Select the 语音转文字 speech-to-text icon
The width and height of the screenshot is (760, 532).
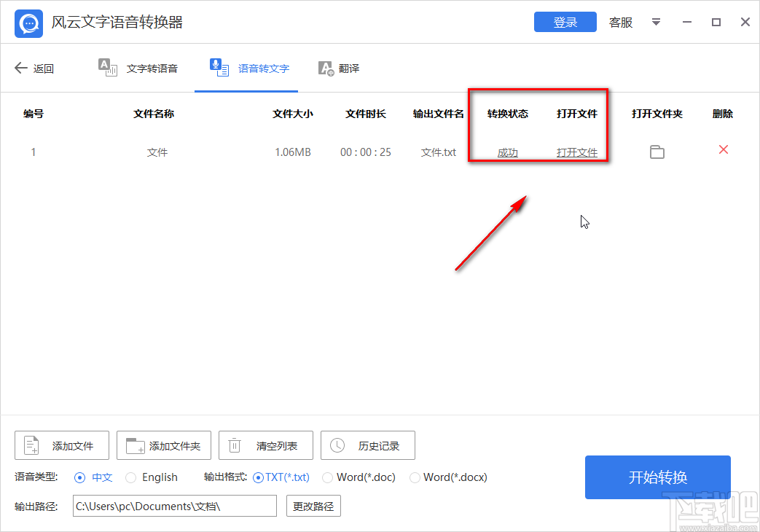click(x=219, y=67)
